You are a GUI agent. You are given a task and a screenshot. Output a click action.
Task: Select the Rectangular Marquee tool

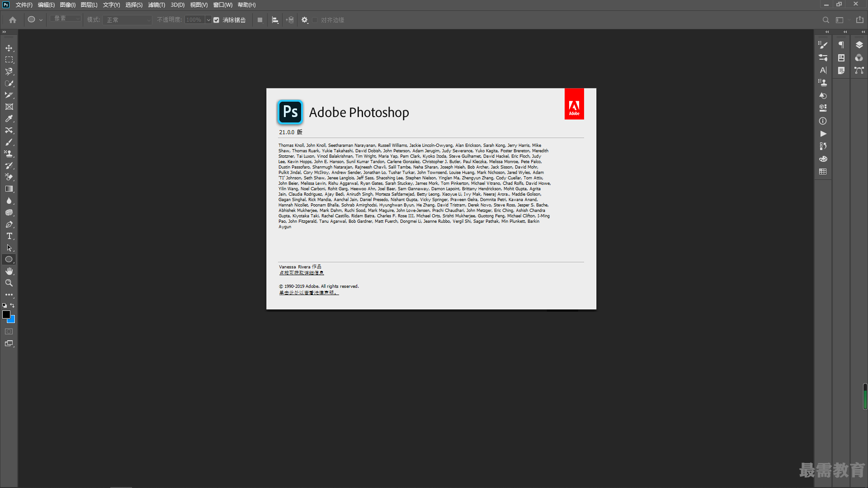point(9,60)
